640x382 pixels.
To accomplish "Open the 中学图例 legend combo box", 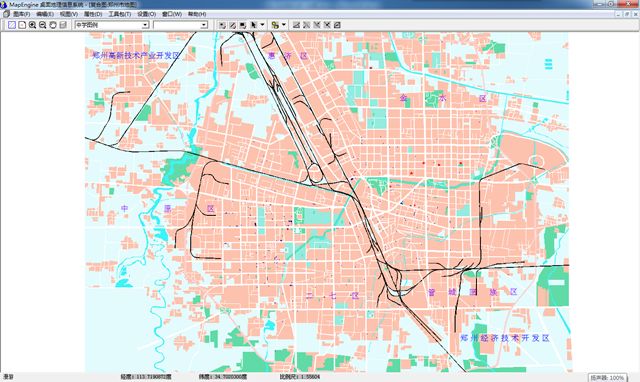I will click(111, 25).
